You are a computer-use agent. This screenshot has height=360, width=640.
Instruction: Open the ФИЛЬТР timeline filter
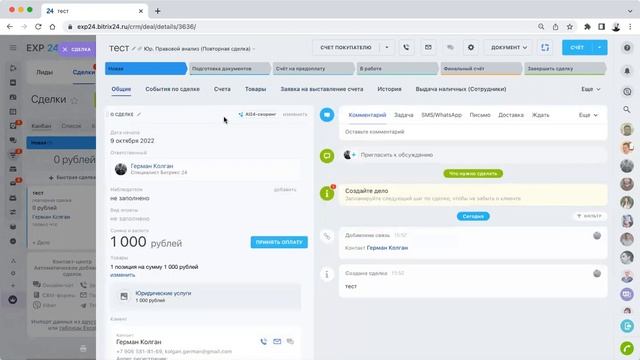[x=589, y=216]
